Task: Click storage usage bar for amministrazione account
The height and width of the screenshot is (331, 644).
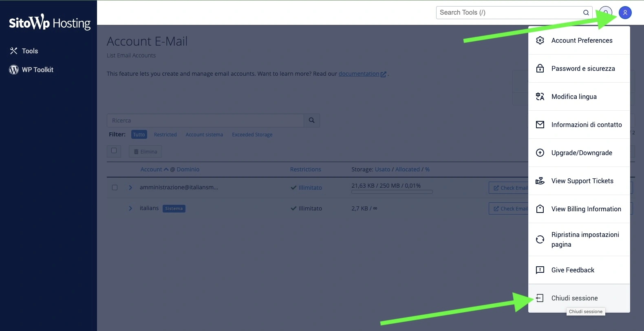Action: click(392, 192)
